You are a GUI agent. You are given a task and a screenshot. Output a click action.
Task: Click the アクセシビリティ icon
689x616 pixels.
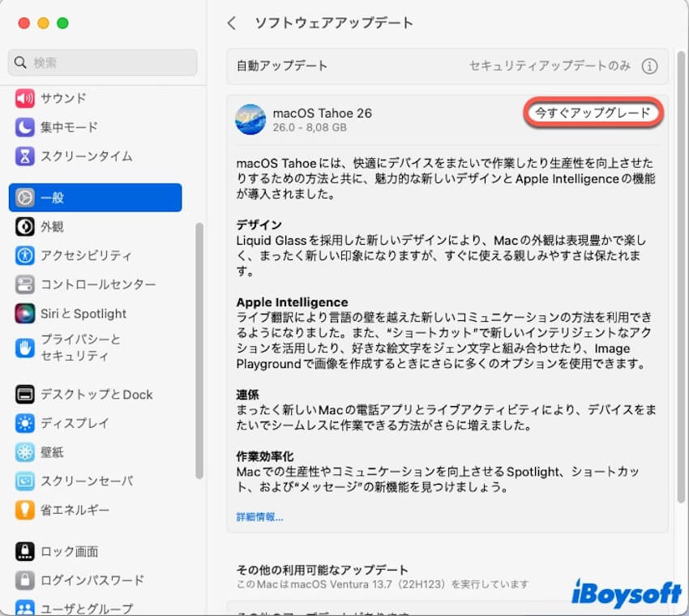click(x=24, y=255)
